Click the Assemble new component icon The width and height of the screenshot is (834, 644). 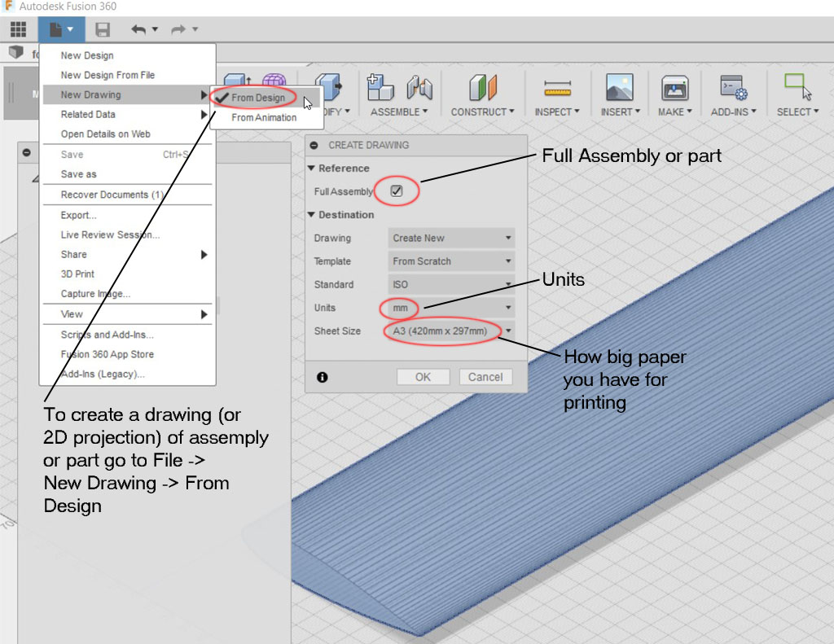pos(380,87)
